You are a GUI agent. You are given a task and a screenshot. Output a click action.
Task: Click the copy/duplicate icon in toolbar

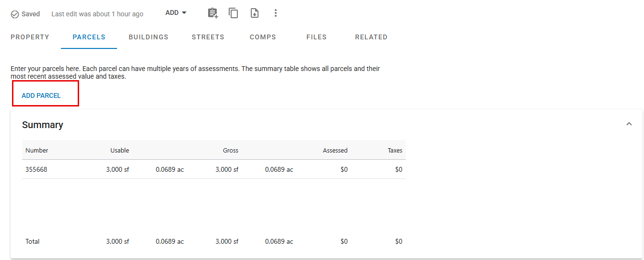234,13
